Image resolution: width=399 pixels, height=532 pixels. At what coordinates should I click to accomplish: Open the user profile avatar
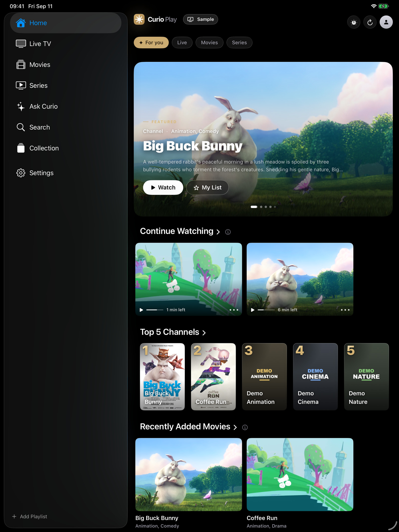[x=386, y=22]
